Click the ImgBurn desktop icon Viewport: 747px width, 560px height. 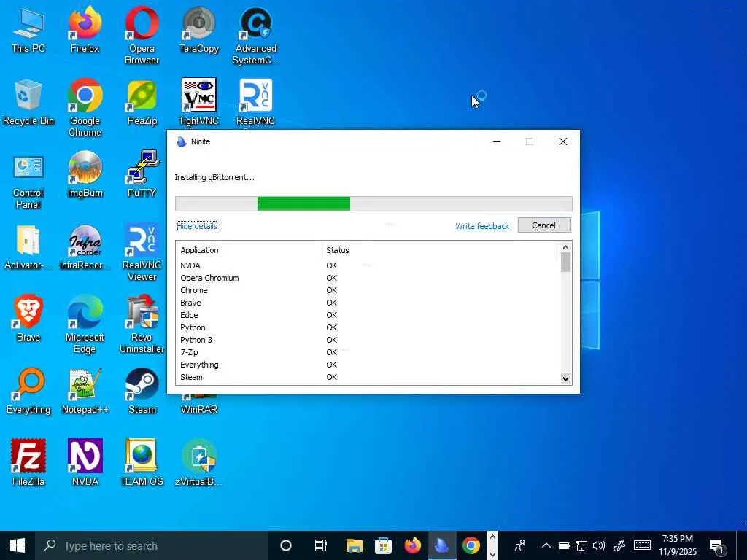pos(85,170)
